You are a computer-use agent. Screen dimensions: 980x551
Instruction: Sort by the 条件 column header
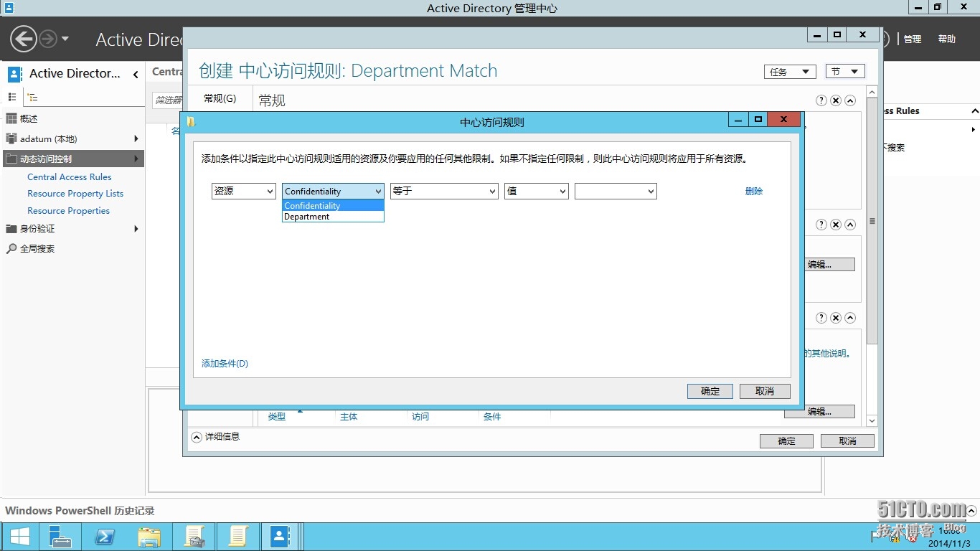click(x=492, y=417)
